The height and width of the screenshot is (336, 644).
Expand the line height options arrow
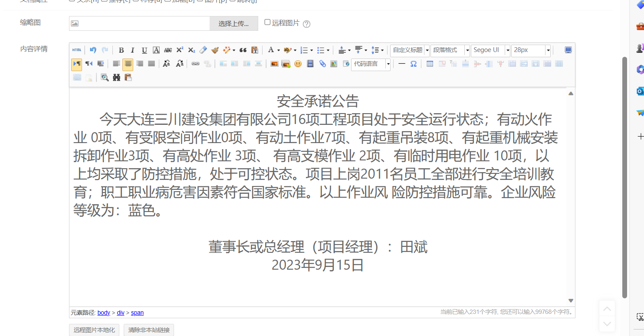382,50
